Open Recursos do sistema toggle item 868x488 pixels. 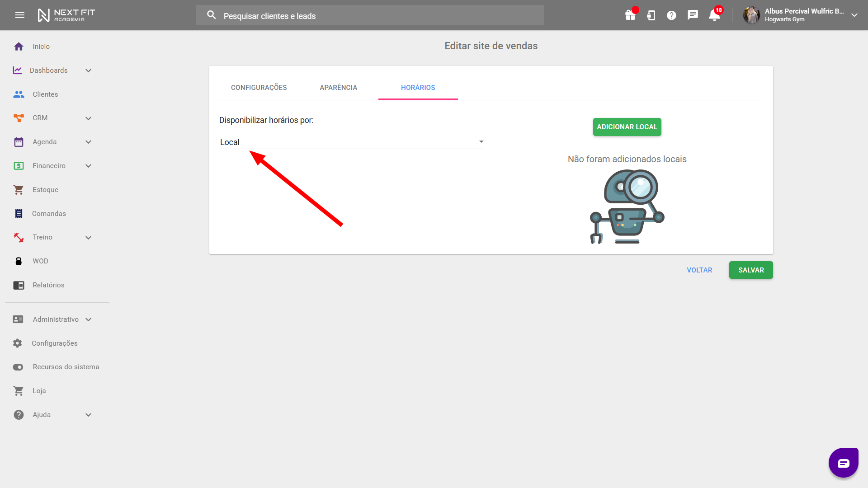pyautogui.click(x=66, y=367)
